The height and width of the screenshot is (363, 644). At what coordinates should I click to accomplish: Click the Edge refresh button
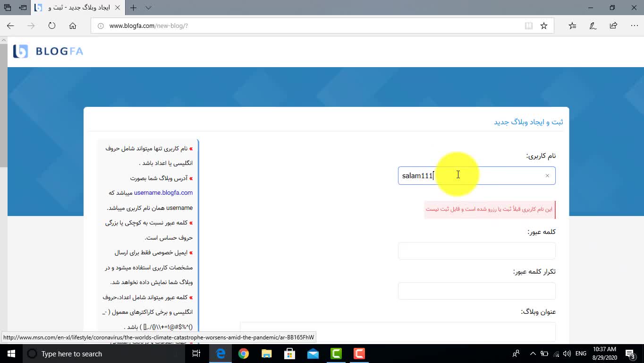52,26
